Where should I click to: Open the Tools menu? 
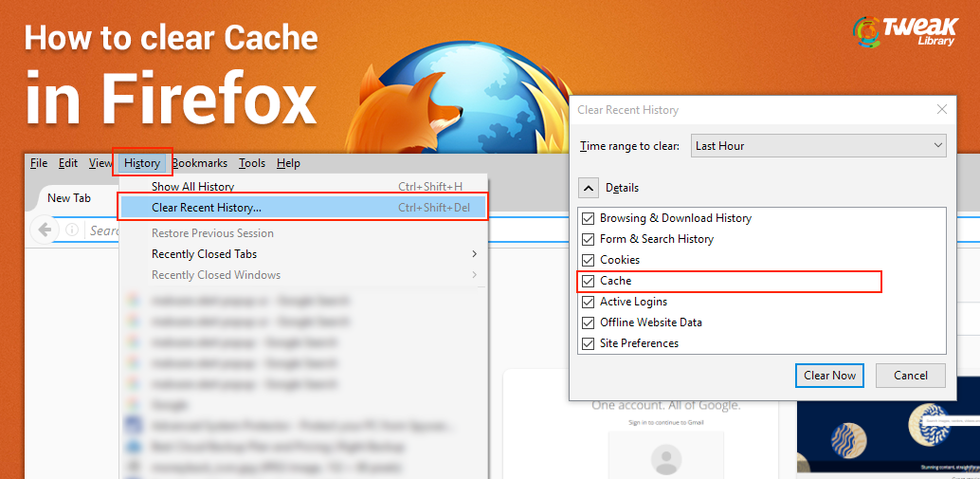point(252,163)
